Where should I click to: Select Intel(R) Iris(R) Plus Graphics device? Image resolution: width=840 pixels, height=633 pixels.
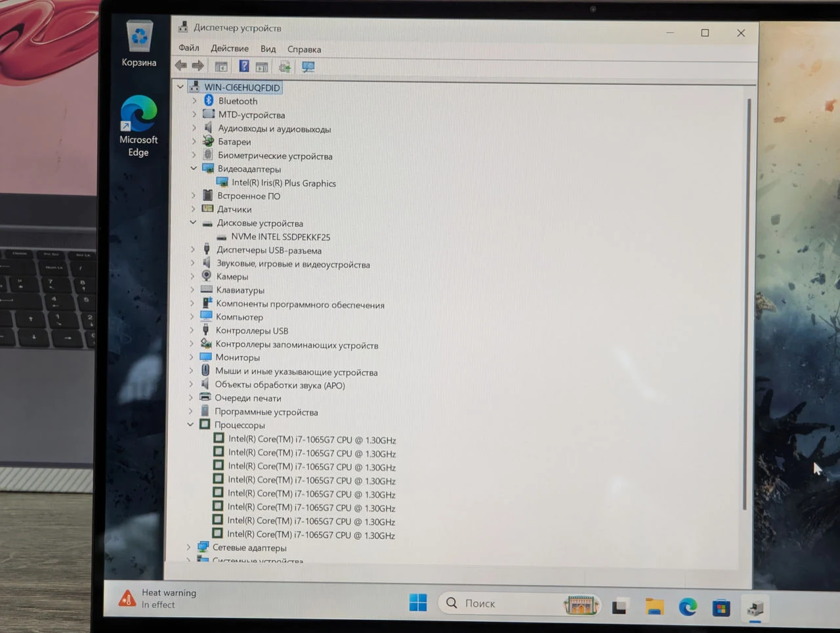283,183
